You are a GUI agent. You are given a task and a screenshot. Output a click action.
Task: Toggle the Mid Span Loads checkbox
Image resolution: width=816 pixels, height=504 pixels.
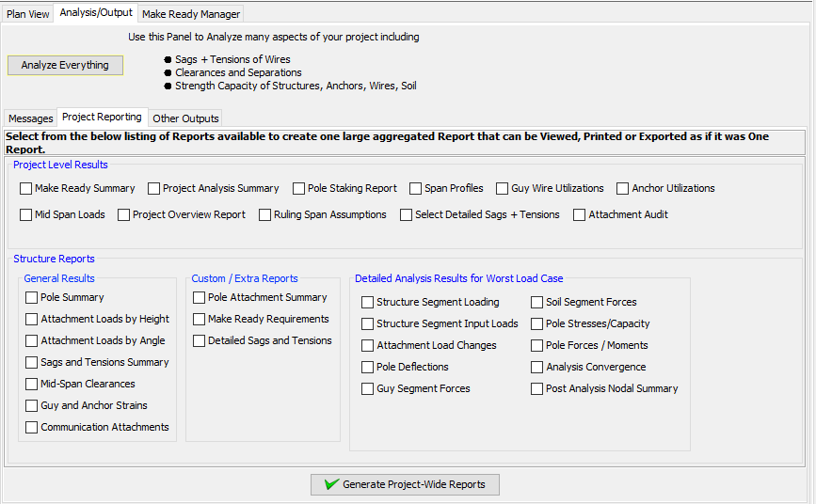tap(25, 214)
